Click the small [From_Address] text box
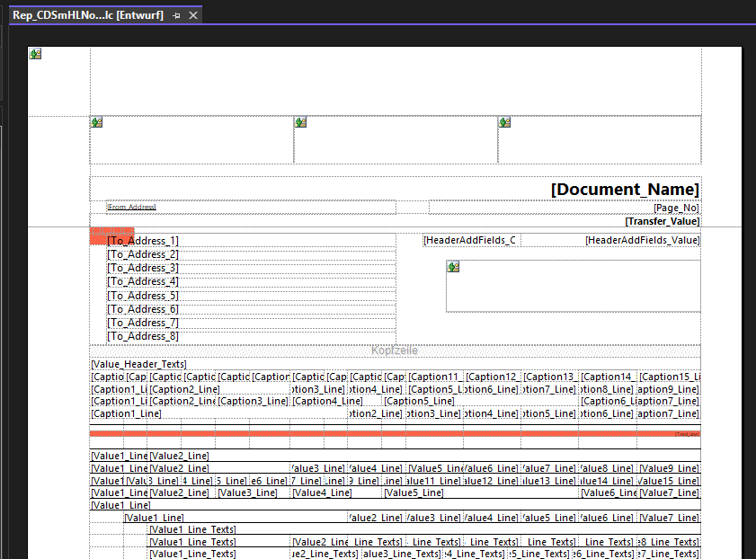 coord(251,208)
